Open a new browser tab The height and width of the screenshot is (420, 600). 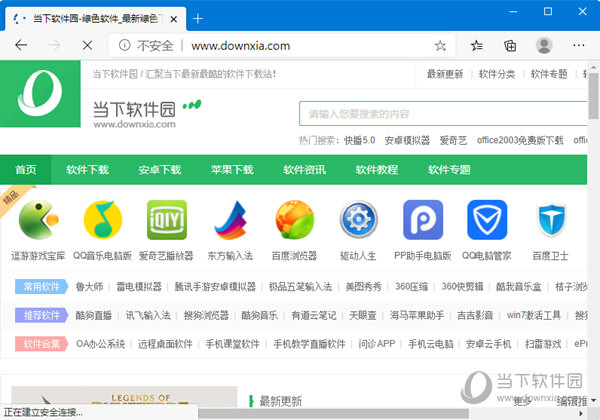pyautogui.click(x=198, y=18)
